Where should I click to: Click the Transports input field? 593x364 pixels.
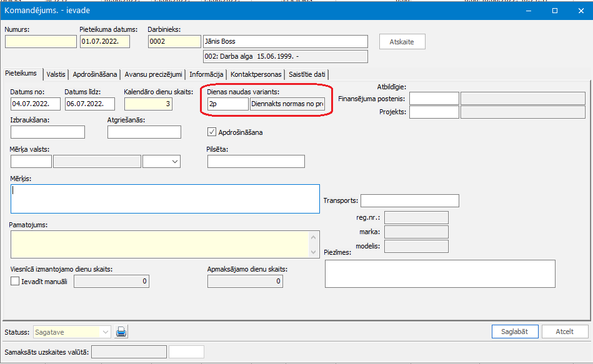[x=410, y=200]
